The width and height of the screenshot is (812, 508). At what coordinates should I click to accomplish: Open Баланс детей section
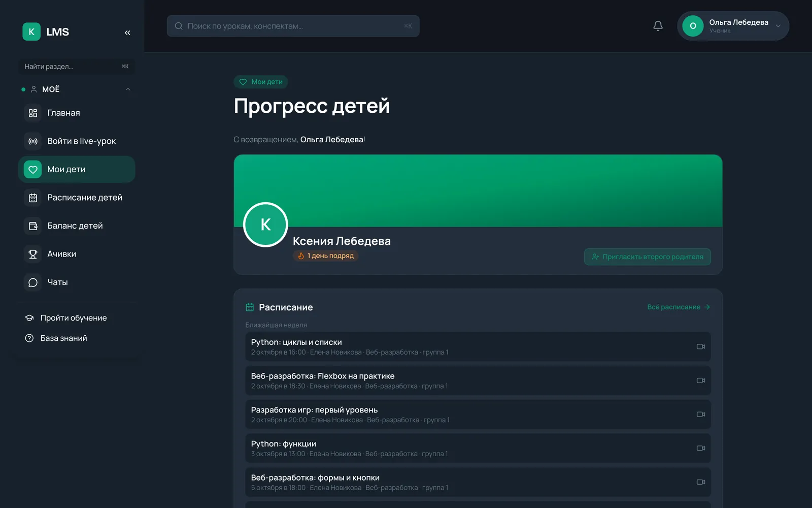pos(77,226)
